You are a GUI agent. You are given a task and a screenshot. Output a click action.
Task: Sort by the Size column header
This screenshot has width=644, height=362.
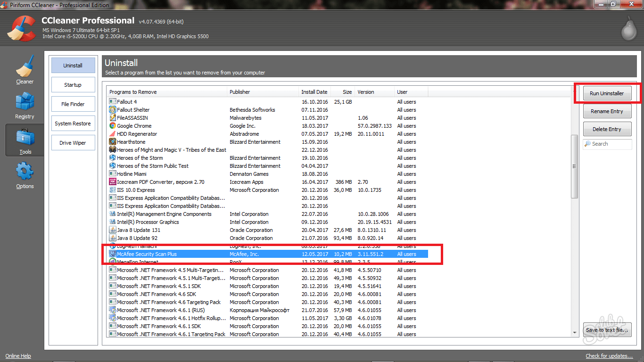(x=342, y=92)
